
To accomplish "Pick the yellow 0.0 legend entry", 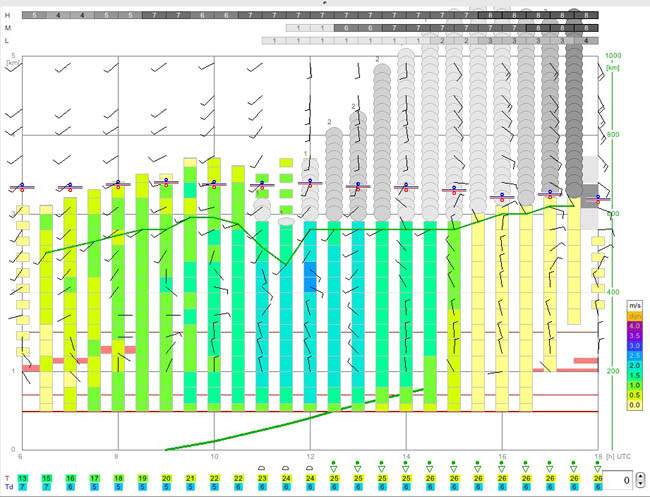I will tap(634, 406).
